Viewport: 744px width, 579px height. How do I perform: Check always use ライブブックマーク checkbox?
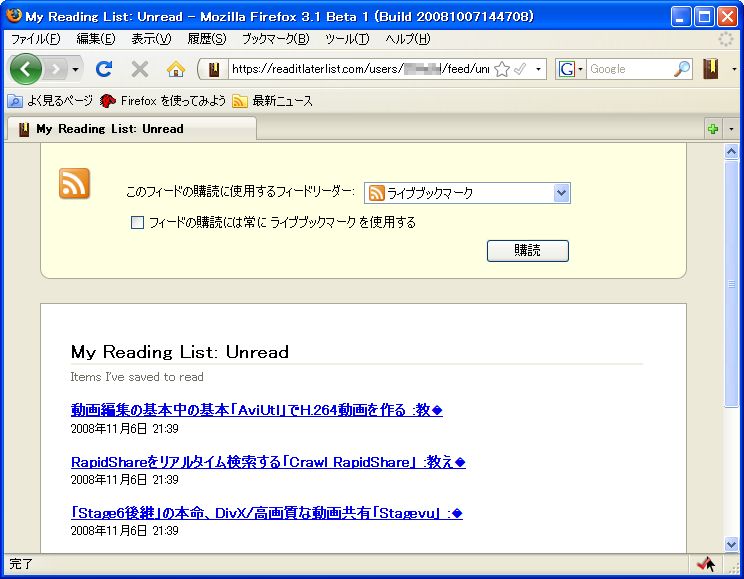(x=137, y=223)
